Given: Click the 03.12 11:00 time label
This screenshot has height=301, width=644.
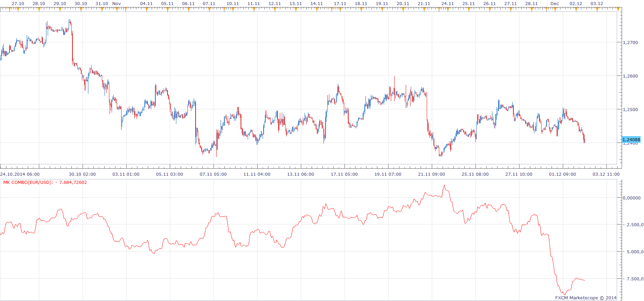Looking at the screenshot, I should click(x=606, y=174).
